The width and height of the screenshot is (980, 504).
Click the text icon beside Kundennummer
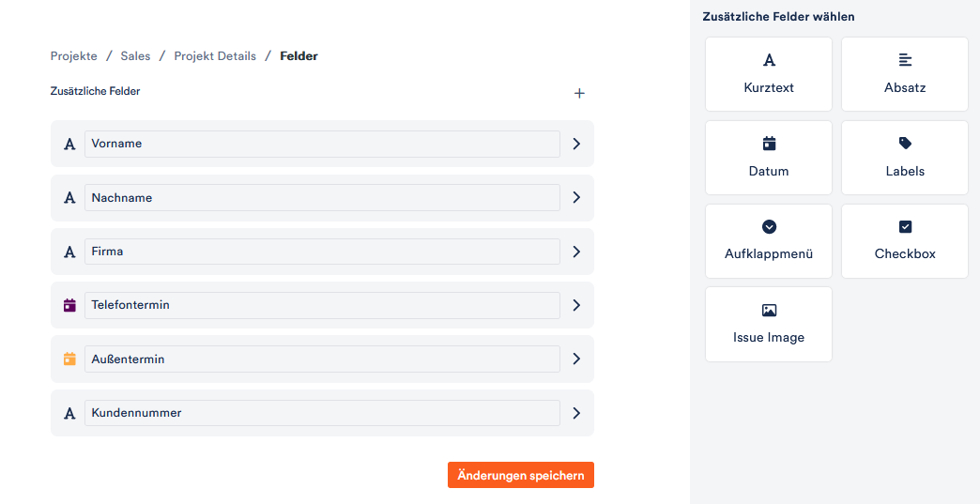click(x=70, y=414)
